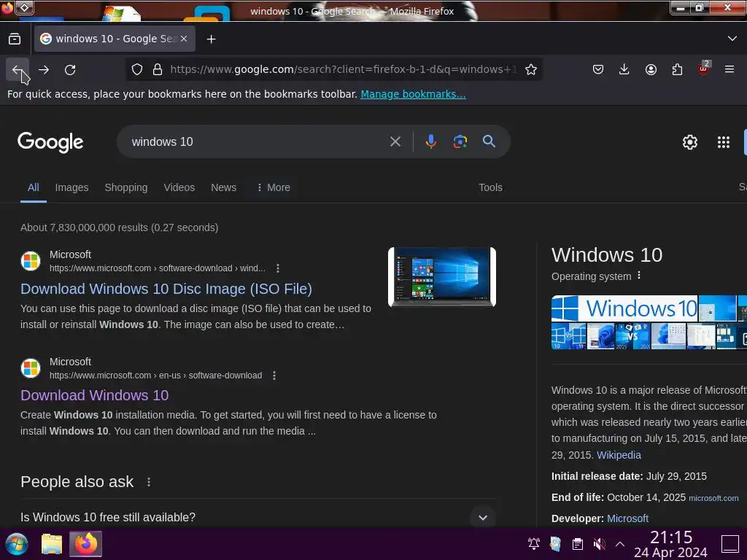Open the uBlock Origin extension icon

tap(703, 69)
